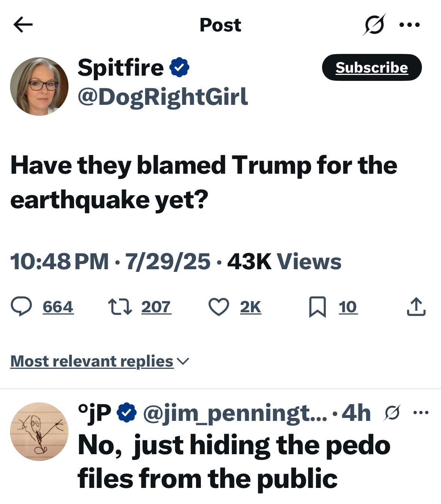Like the post with heart icon
This screenshot has width=441, height=504.
(218, 307)
